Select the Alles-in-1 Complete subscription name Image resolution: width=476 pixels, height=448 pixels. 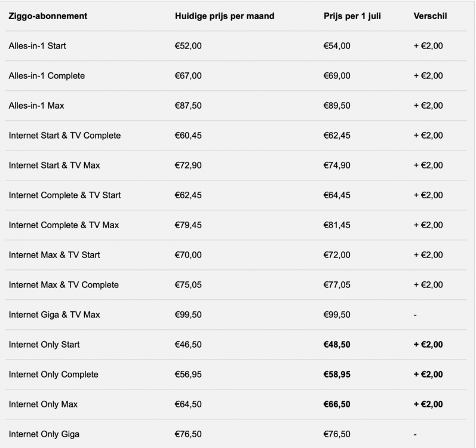[x=47, y=76]
